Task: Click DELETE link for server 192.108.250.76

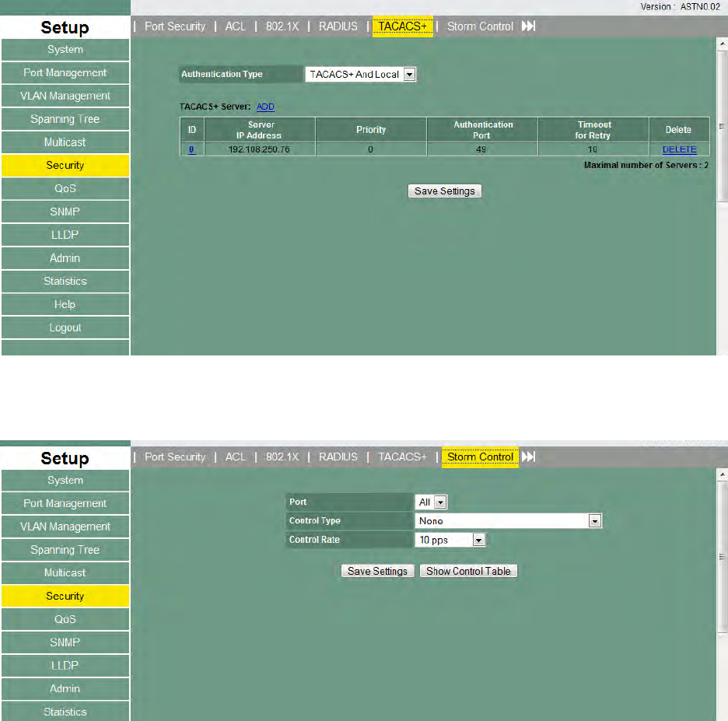Action: (679, 149)
